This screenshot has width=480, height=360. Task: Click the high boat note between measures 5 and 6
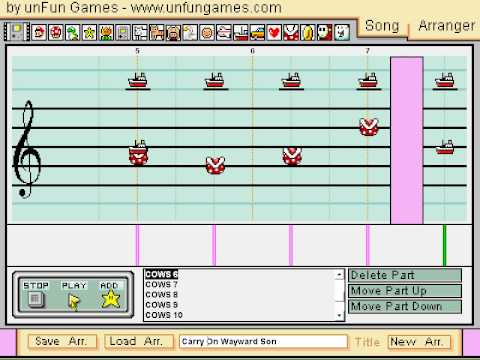tap(215, 80)
